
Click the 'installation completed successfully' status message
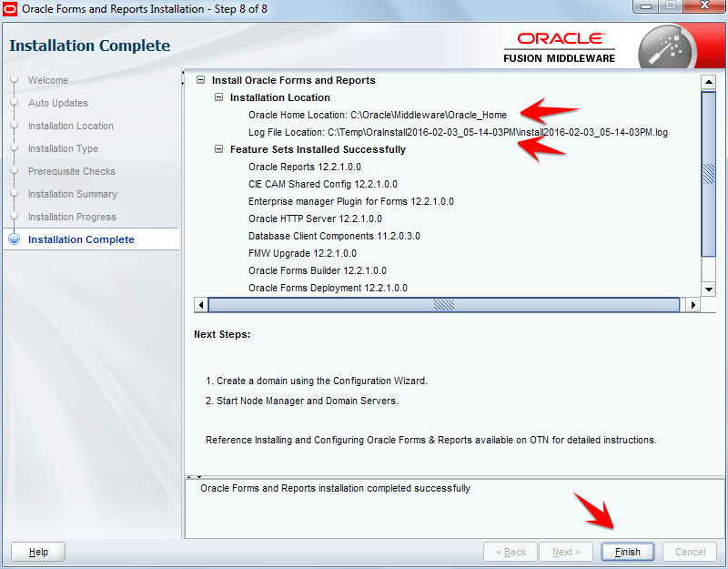click(x=335, y=488)
